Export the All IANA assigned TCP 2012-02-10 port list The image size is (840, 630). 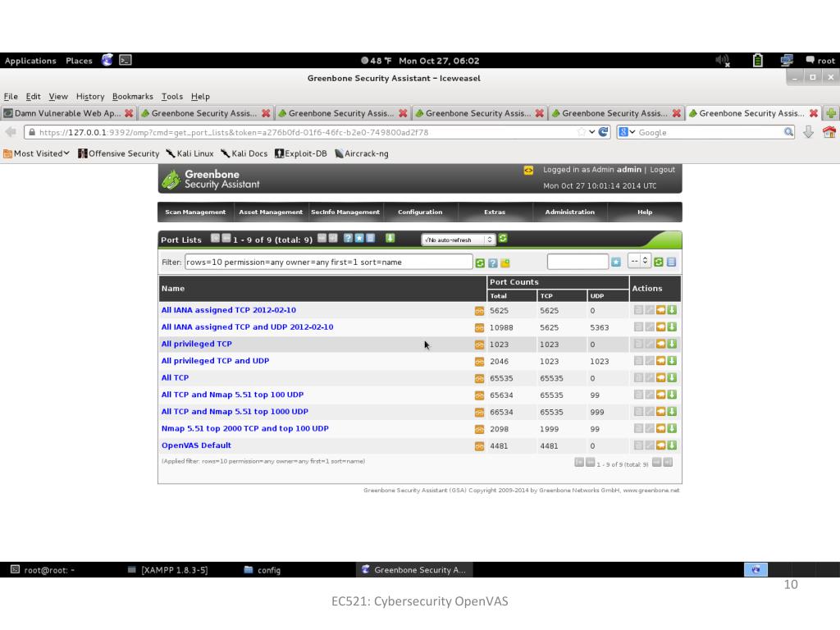672,310
